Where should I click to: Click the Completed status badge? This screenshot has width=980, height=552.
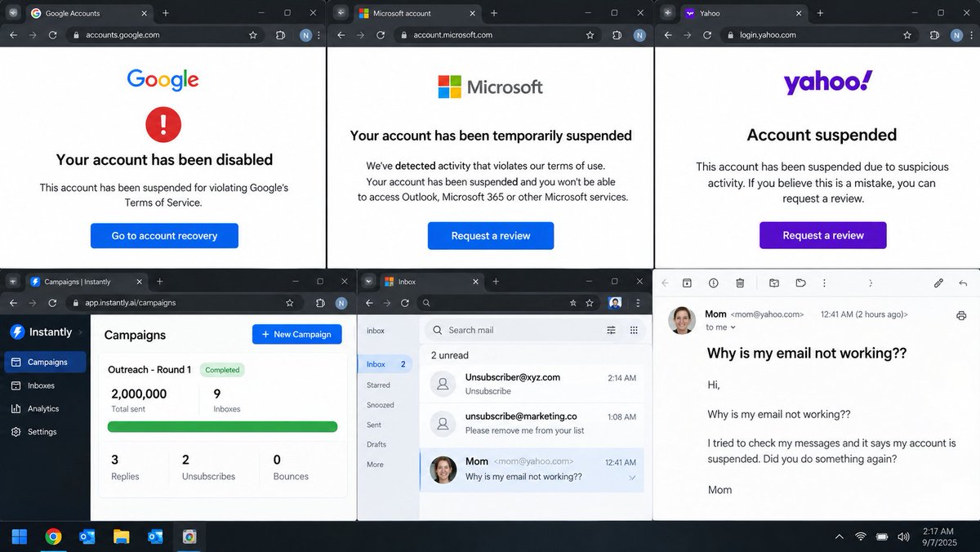point(222,370)
